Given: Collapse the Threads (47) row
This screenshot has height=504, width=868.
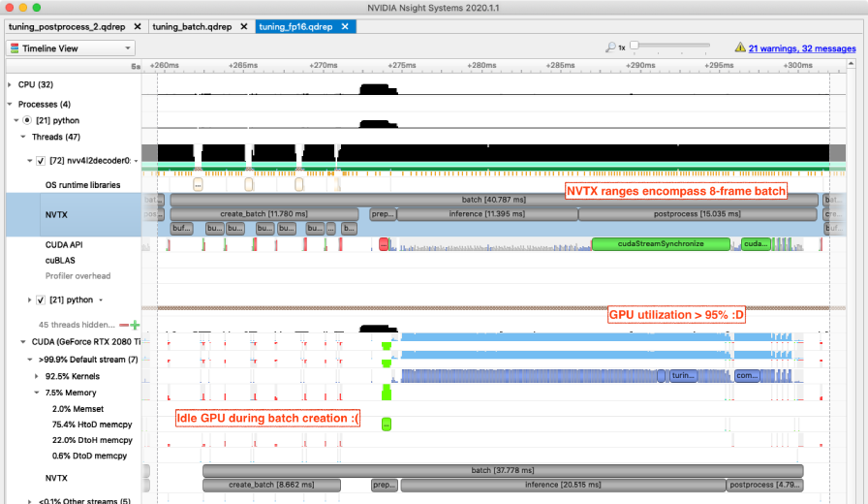Looking at the screenshot, I should (22, 137).
